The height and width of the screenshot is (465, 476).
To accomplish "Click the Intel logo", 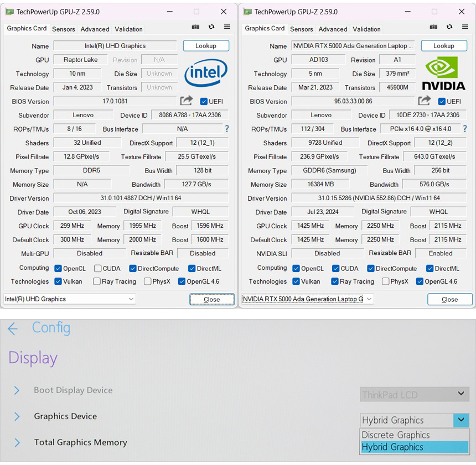I will pos(206,73).
